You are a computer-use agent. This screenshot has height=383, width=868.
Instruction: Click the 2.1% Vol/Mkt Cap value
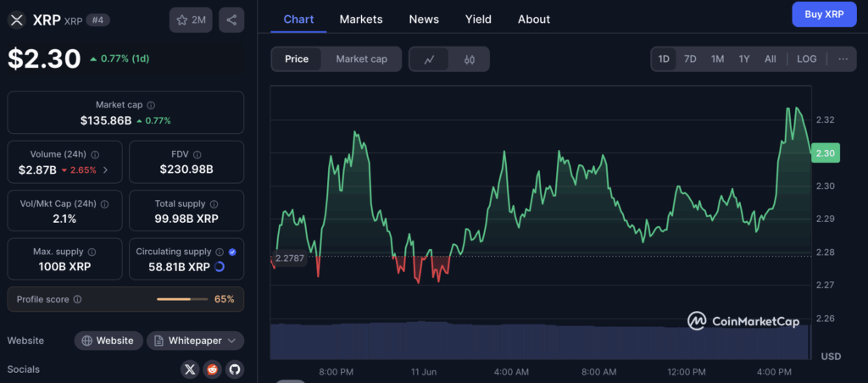64,219
